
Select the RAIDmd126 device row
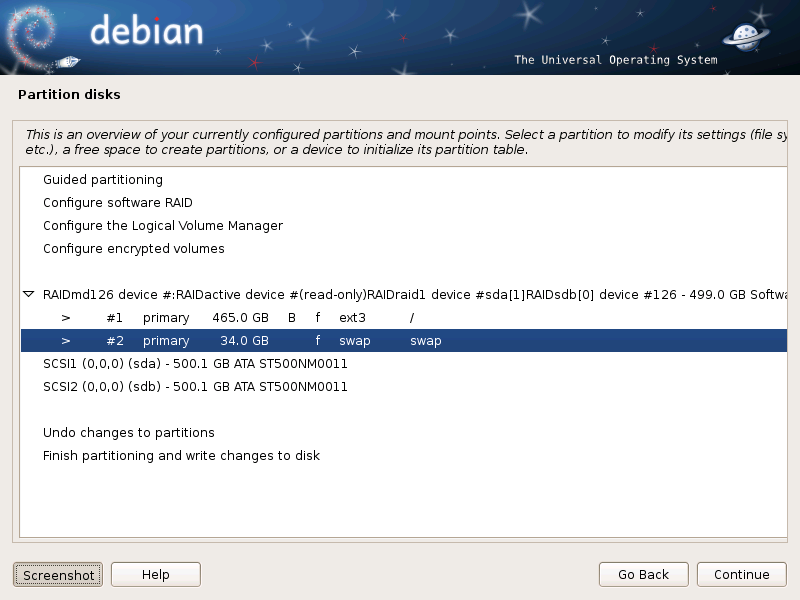click(x=404, y=294)
